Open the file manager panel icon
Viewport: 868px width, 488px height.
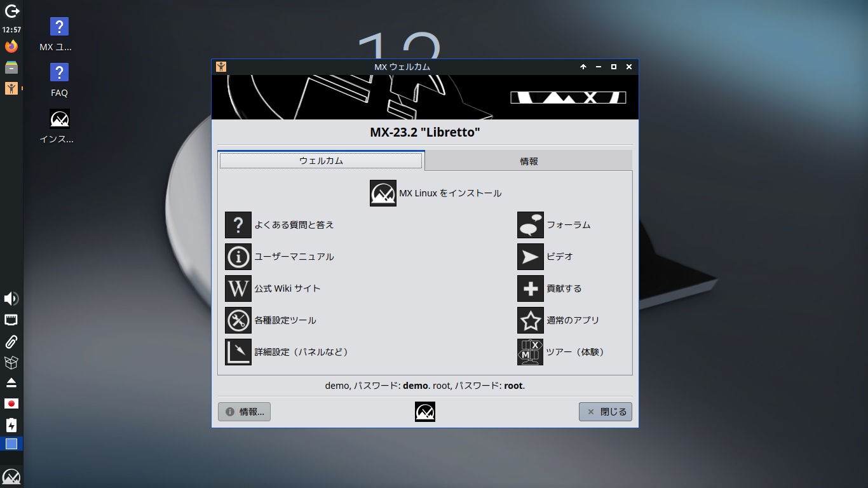[11, 67]
